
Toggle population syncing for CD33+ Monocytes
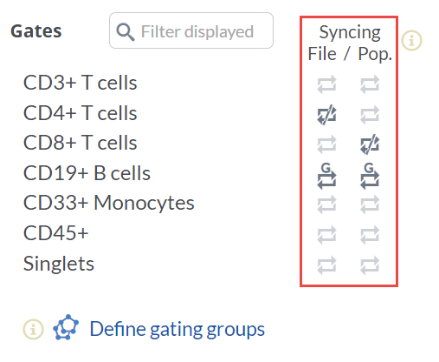[x=370, y=204]
